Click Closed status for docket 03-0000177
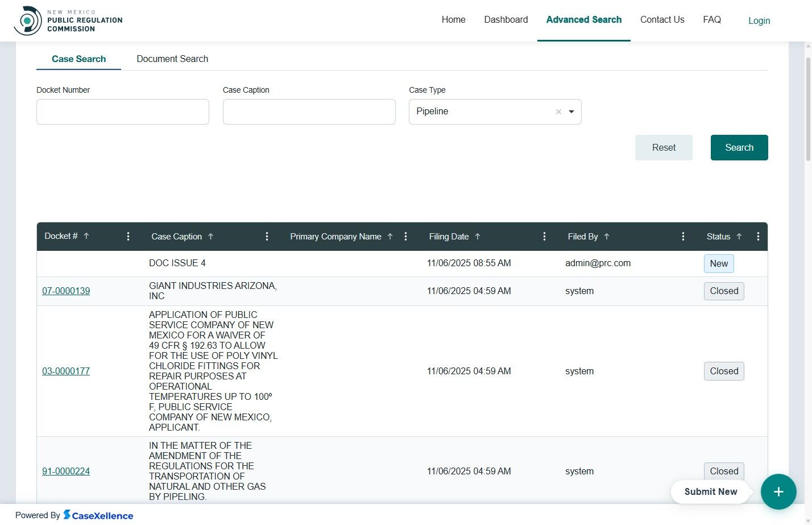 (724, 371)
